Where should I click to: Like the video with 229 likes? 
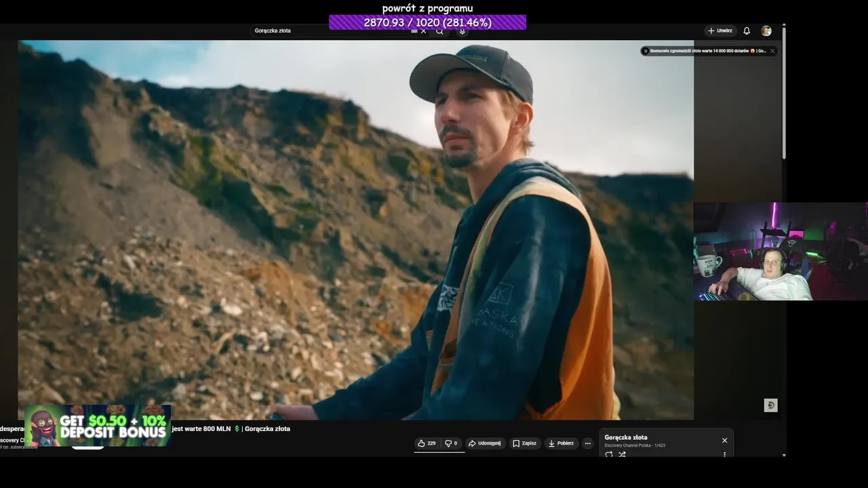pos(427,443)
